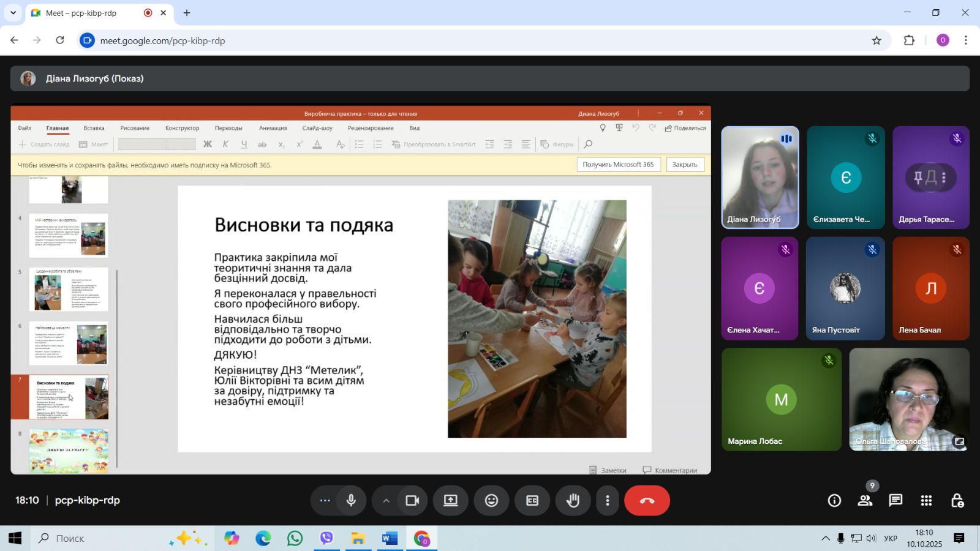This screenshot has width=980, height=551.
Task: Raise hand in the meeting
Action: tap(573, 501)
